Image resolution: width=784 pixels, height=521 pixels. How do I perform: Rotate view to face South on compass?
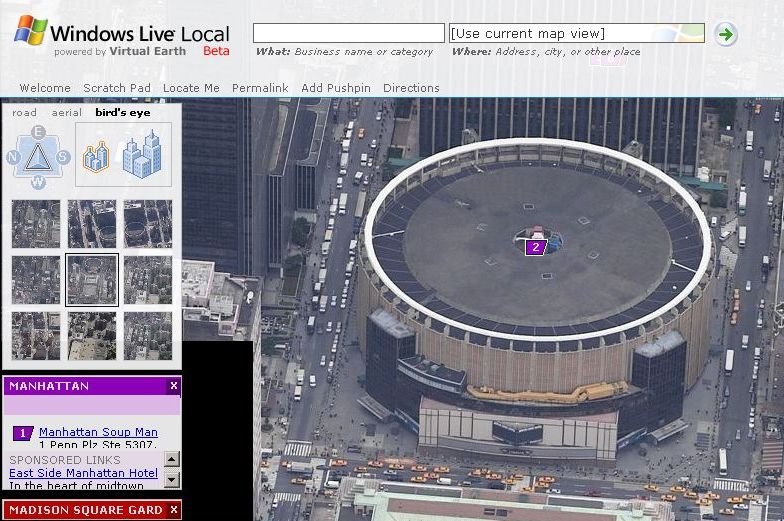tap(63, 157)
